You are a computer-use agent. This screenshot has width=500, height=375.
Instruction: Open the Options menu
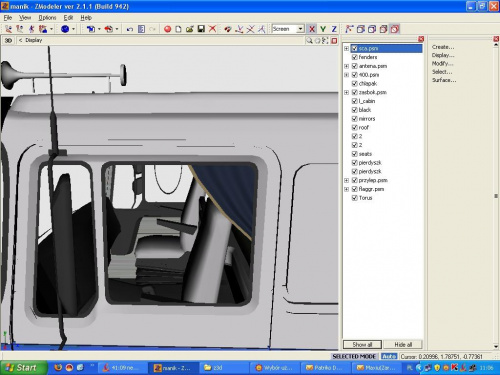tap(47, 18)
